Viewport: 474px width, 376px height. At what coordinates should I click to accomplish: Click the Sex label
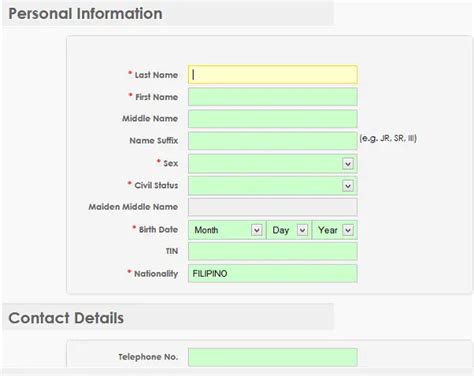click(x=170, y=163)
